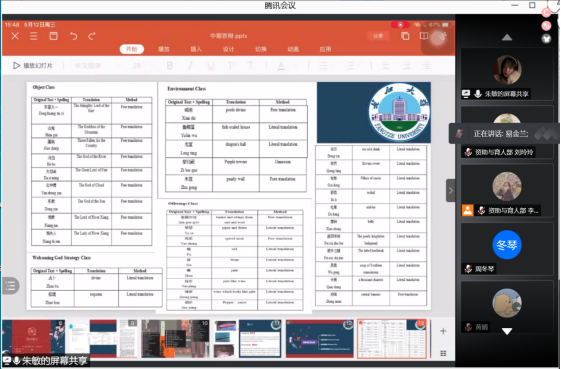The width and height of the screenshot is (561, 369).
Task: Click the 播放幻灯片 play button
Action: [33, 65]
